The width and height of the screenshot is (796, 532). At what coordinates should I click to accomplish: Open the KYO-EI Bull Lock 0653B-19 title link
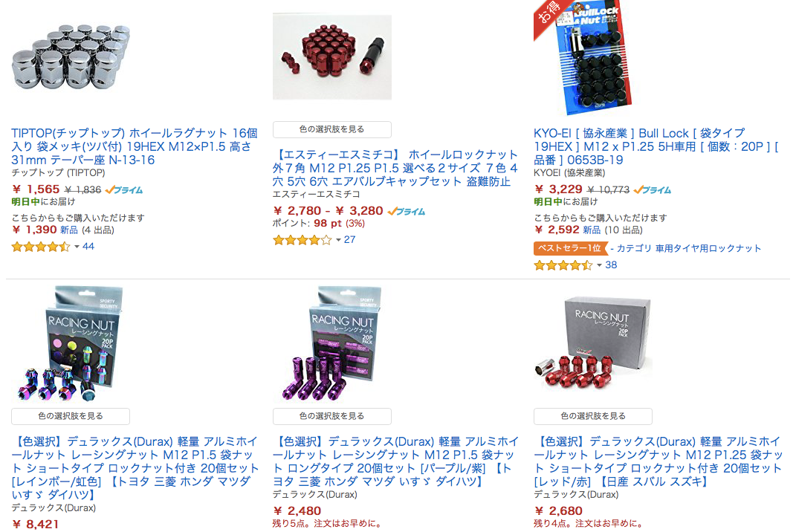point(656,146)
